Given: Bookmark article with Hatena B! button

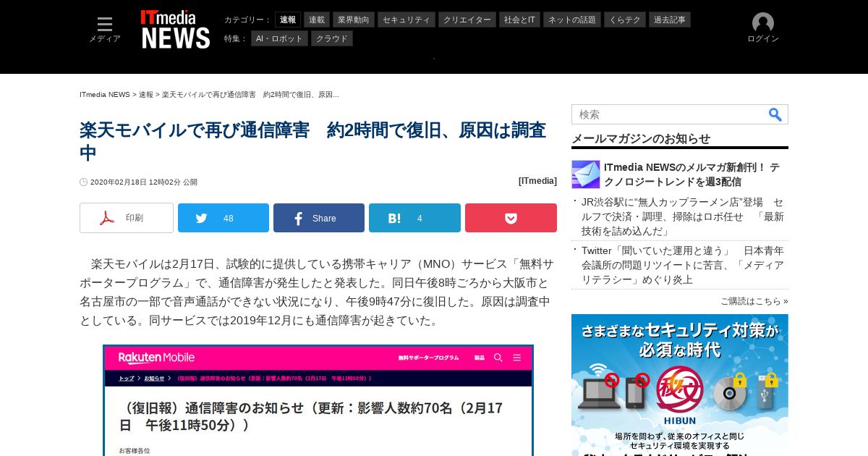Looking at the screenshot, I should click(x=414, y=218).
